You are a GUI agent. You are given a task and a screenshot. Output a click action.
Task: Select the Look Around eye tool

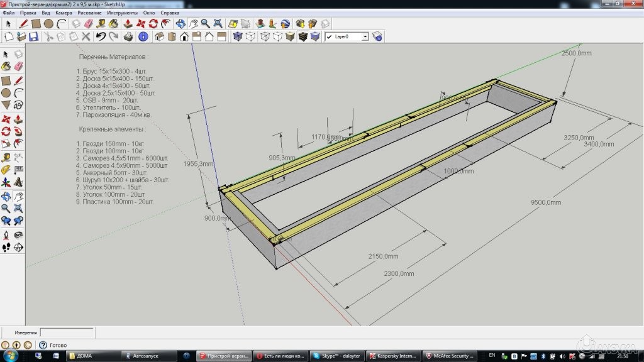click(x=19, y=235)
